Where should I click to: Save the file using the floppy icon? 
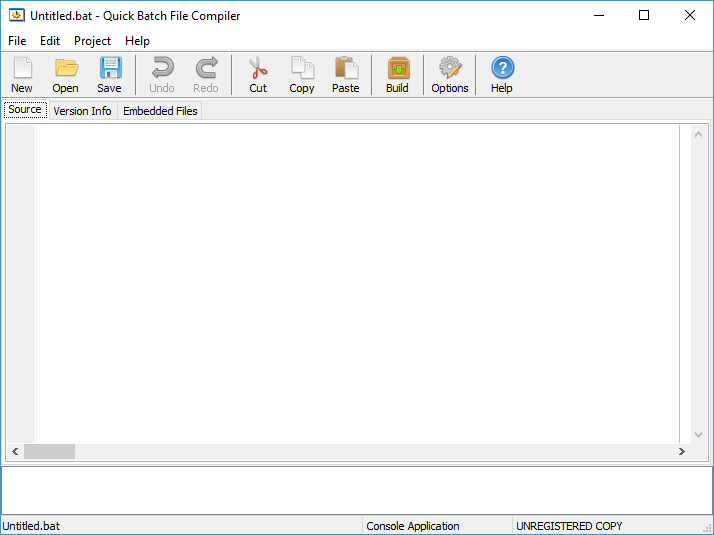point(109,75)
